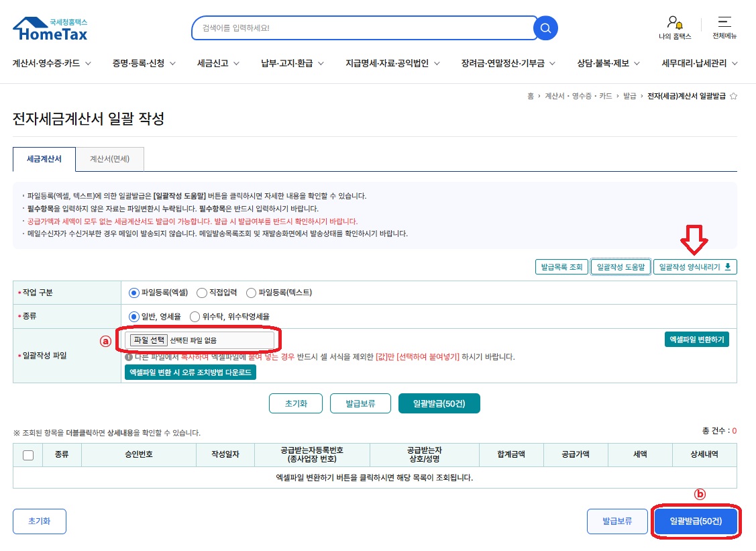Check the select-all checkbox in the table header
This screenshot has width=756, height=551.
[28, 454]
